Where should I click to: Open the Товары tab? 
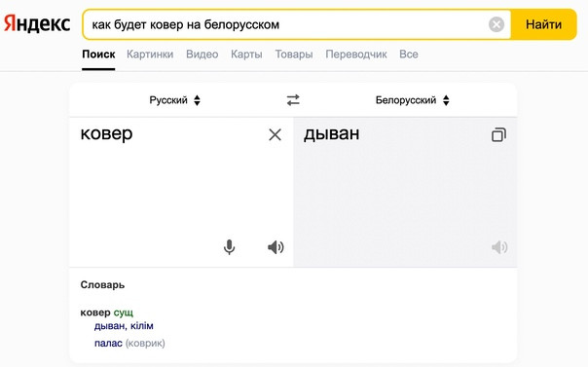click(294, 54)
